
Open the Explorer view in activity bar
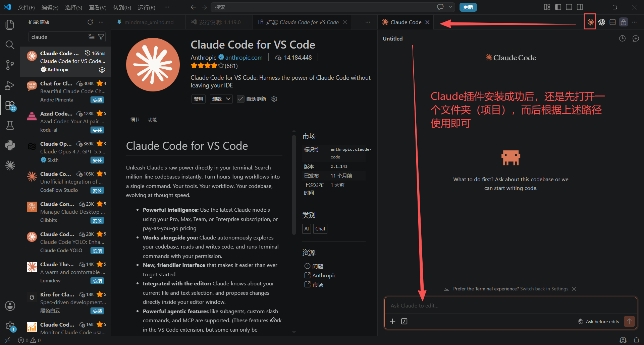tap(10, 25)
